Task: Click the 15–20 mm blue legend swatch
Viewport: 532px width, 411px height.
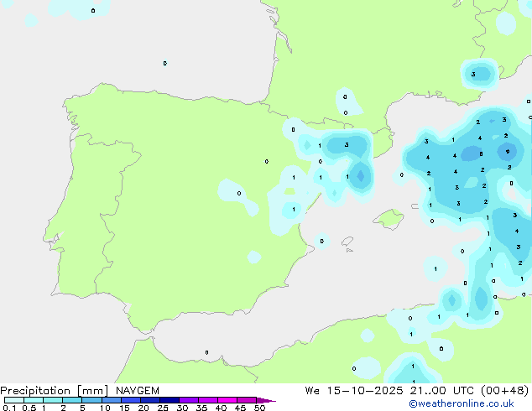Action: pyautogui.click(x=131, y=400)
